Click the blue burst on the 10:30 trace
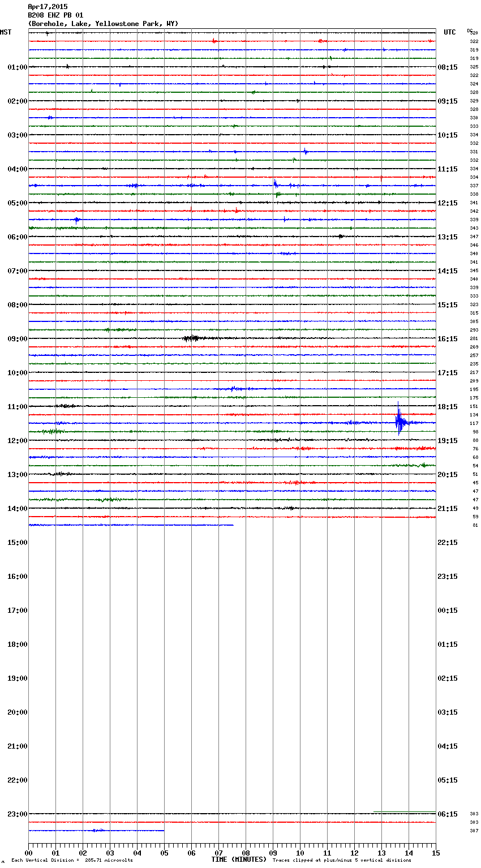This screenshot has height=868, width=481. (236, 389)
